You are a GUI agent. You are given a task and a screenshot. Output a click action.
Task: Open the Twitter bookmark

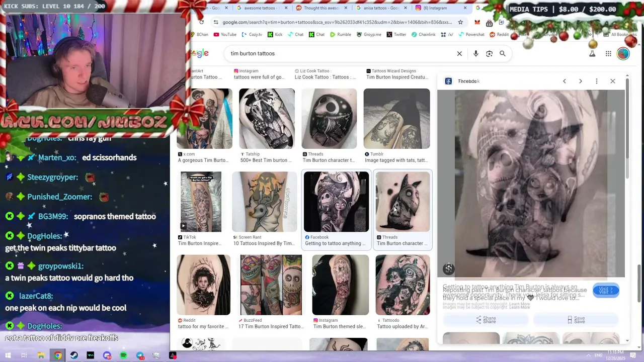396,35
